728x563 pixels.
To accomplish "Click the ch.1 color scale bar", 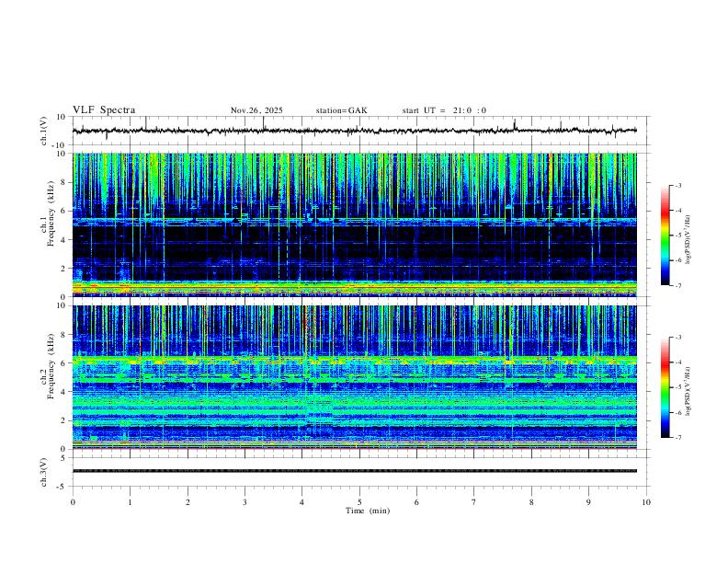I will [665, 236].
